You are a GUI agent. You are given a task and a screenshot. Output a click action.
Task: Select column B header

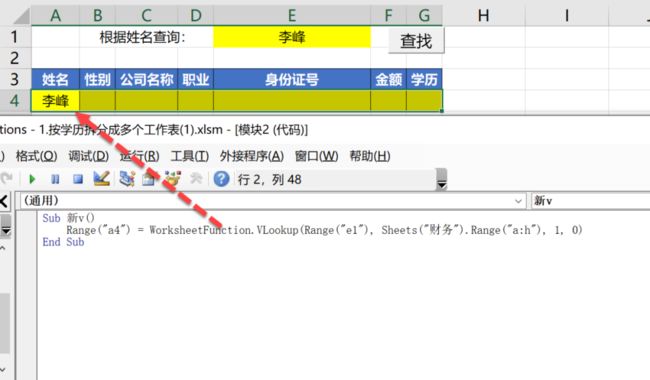(97, 15)
